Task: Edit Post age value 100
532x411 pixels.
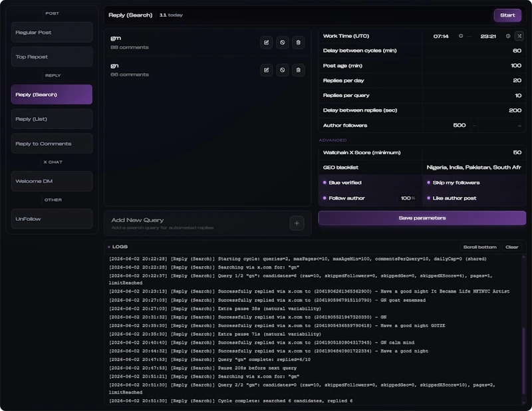Action: click(473, 65)
